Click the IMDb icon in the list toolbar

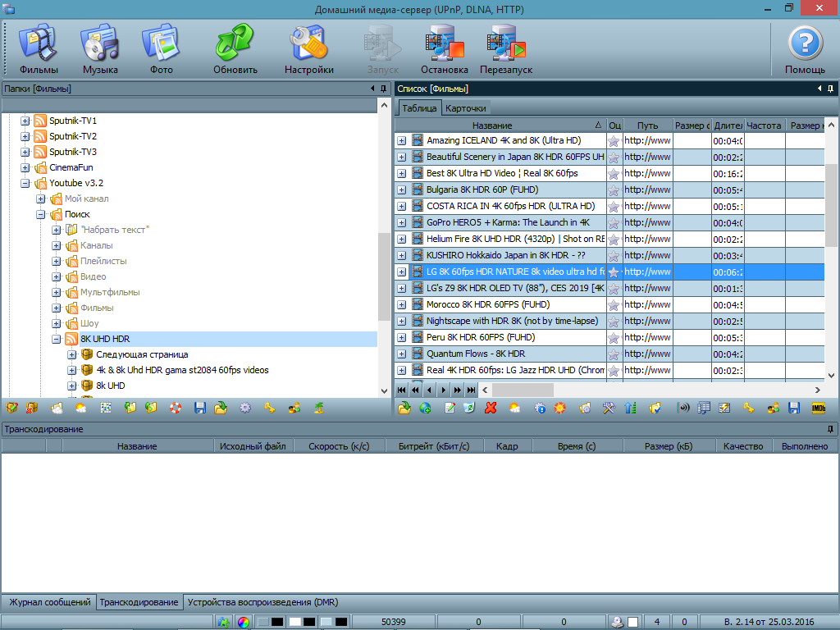point(818,408)
